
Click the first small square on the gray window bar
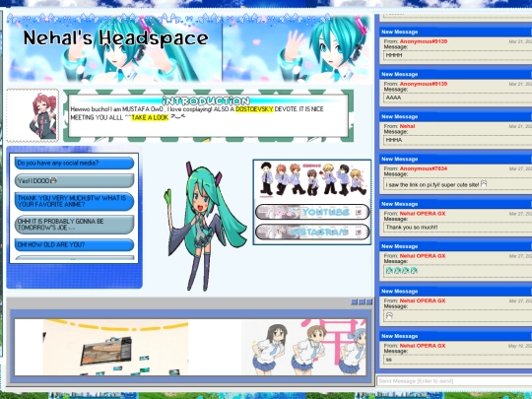(x=355, y=301)
